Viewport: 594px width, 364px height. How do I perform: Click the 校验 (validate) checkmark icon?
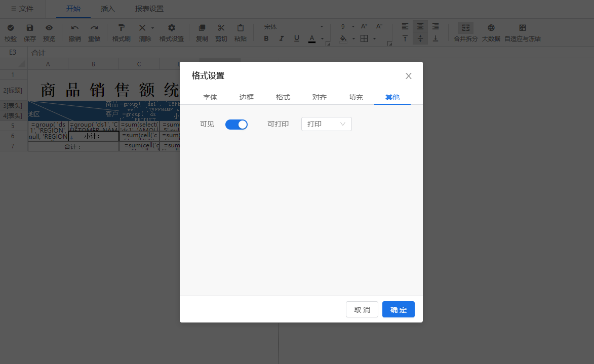click(11, 28)
